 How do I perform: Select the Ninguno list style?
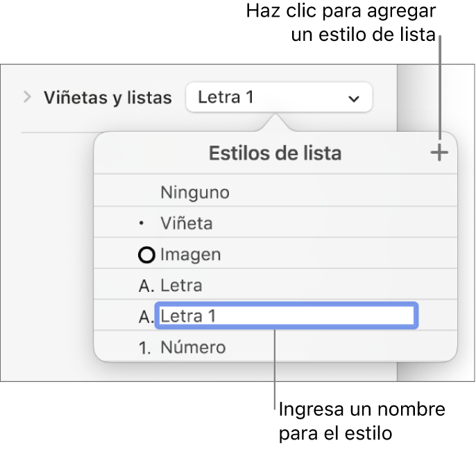pyautogui.click(x=194, y=192)
